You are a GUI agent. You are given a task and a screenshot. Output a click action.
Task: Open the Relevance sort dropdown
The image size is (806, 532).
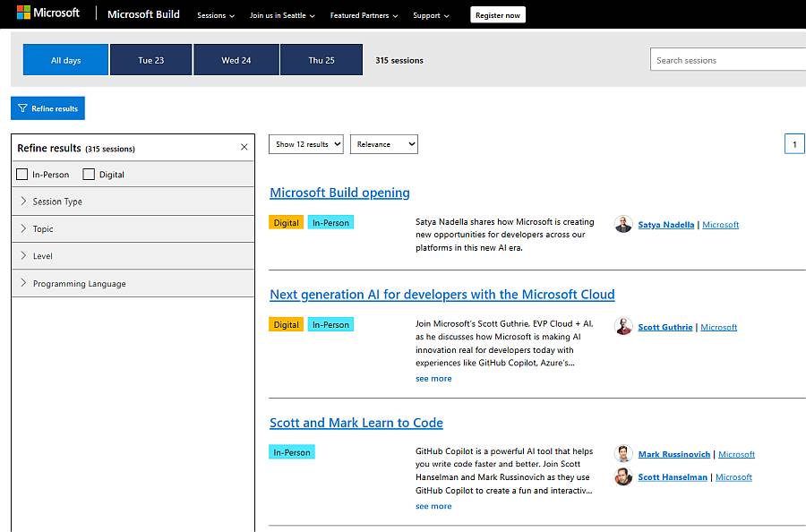point(384,144)
